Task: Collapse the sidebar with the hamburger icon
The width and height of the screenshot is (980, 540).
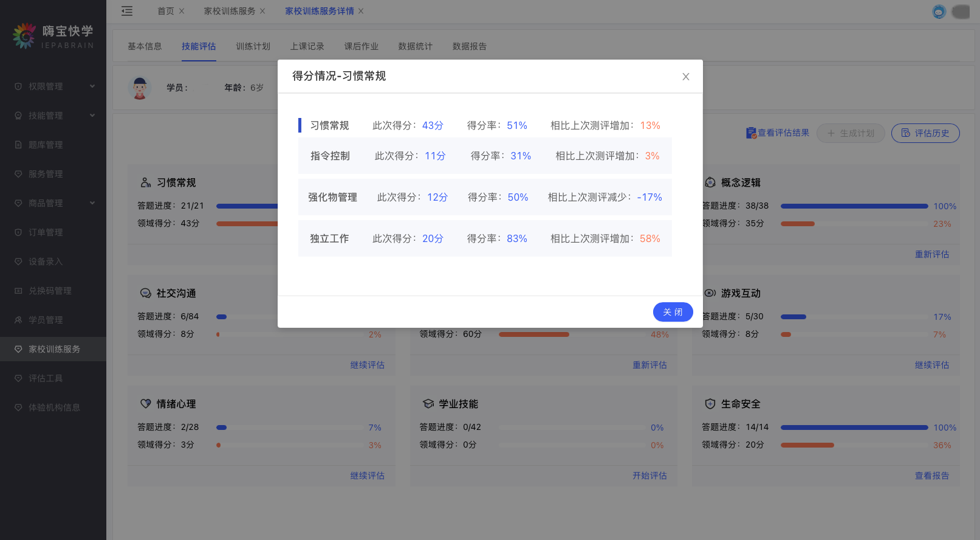Action: pyautogui.click(x=127, y=11)
